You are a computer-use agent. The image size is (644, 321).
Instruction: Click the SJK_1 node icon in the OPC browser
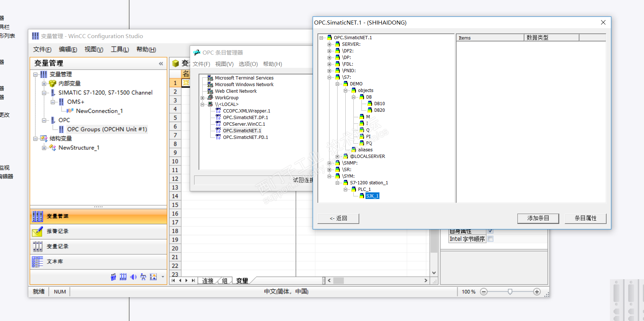pyautogui.click(x=362, y=196)
